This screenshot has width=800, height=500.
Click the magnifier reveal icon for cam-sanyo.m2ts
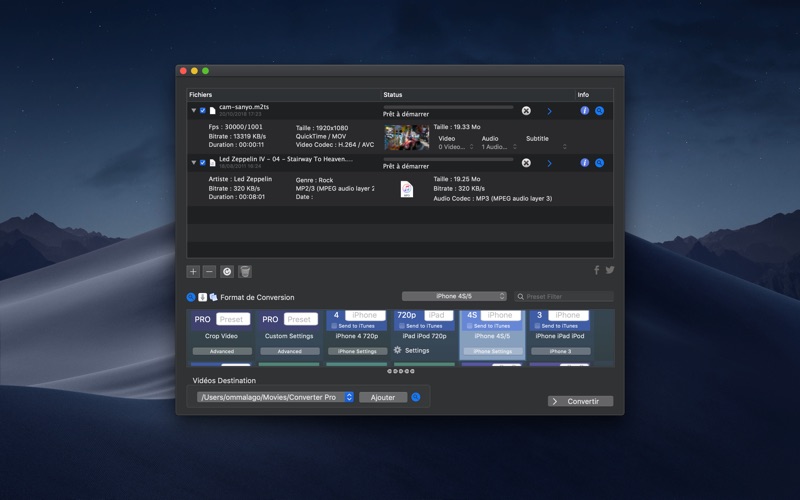(599, 111)
